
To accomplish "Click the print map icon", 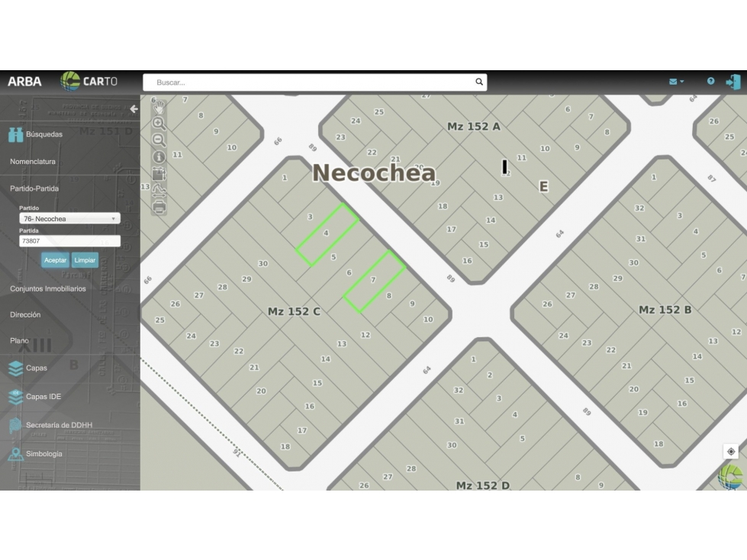I will pyautogui.click(x=159, y=207).
